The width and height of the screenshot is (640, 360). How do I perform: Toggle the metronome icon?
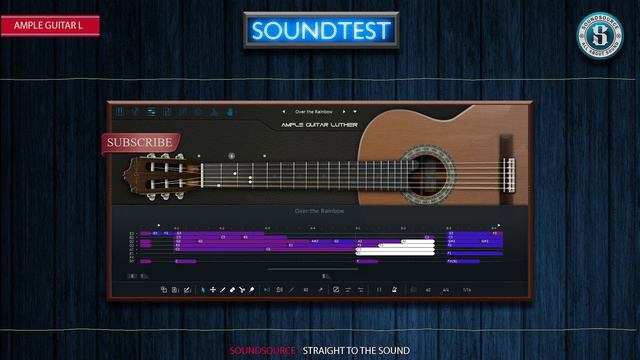394,289
